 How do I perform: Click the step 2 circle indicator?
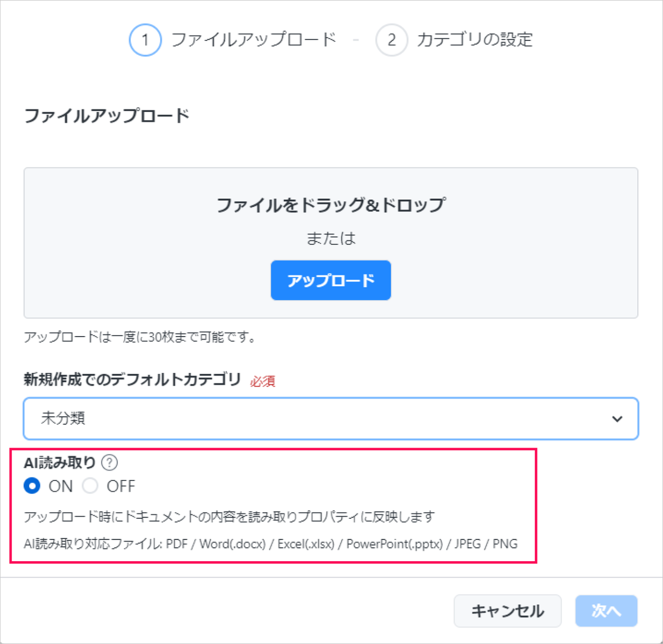(392, 40)
